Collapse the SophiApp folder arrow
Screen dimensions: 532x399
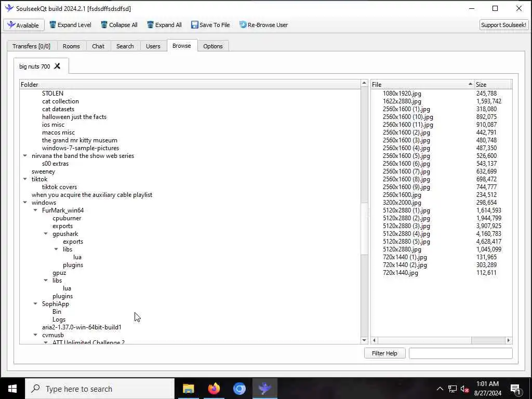[35, 304]
